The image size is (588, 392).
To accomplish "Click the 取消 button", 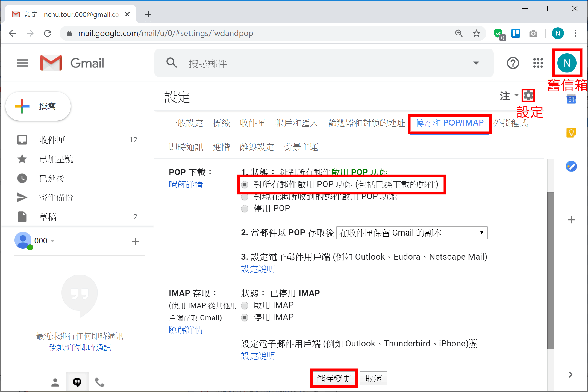I will pos(373,378).
